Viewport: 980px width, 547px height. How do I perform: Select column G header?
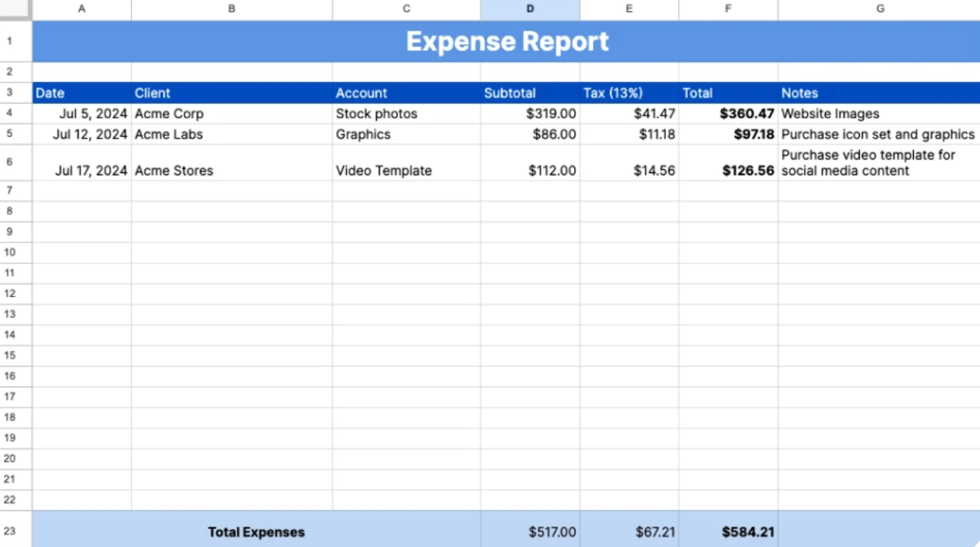tap(880, 9)
